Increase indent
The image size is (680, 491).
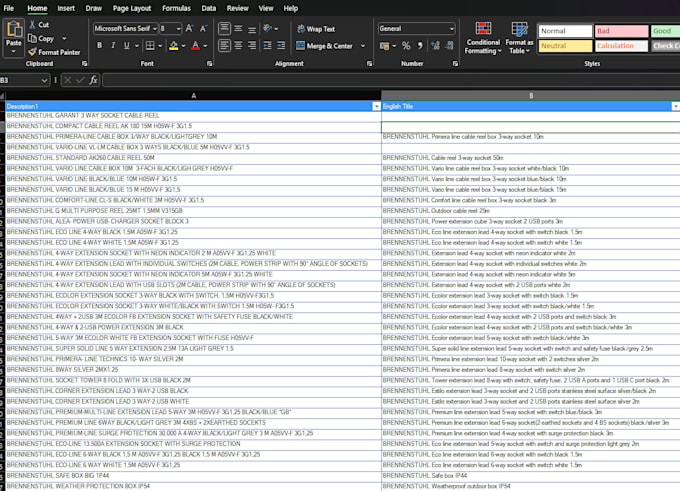[281, 46]
